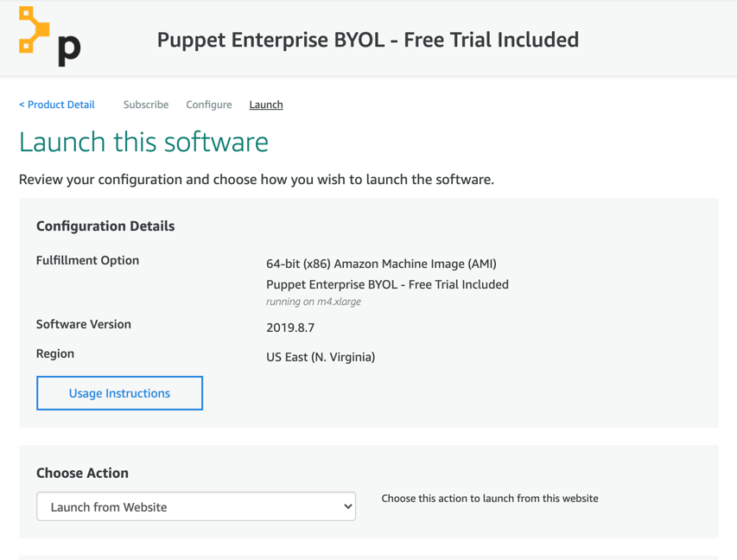Click the Launch this software heading

point(143,142)
